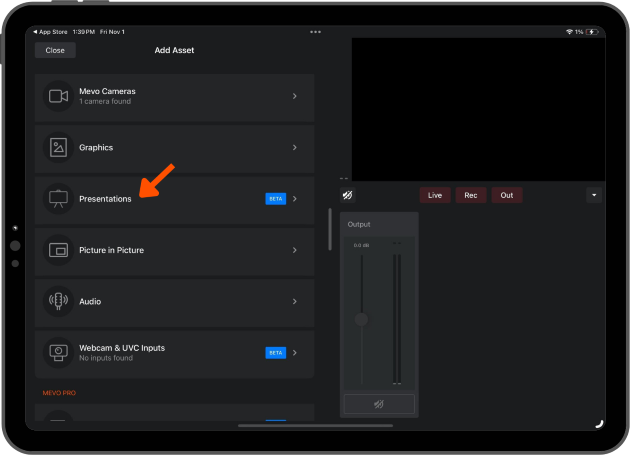Expand the Graphics row chevron

tap(295, 148)
